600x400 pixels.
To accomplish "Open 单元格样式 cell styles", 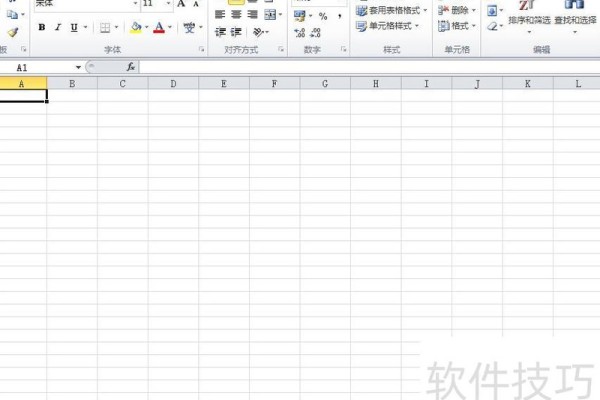I will pyautogui.click(x=387, y=26).
